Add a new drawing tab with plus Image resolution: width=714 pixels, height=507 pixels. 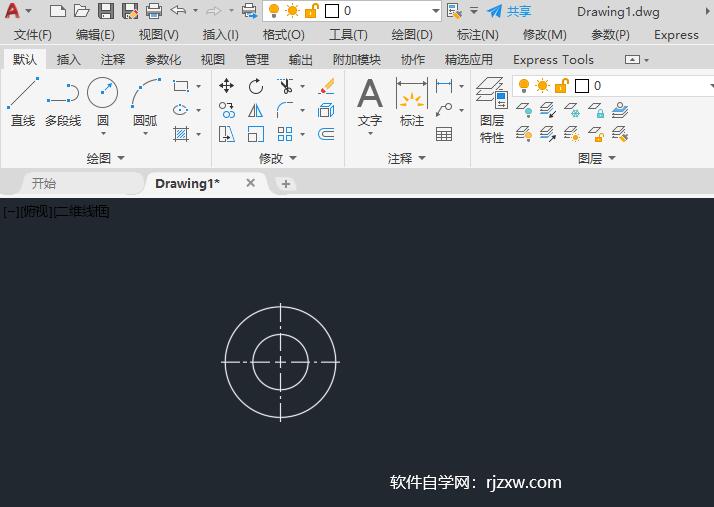[286, 184]
